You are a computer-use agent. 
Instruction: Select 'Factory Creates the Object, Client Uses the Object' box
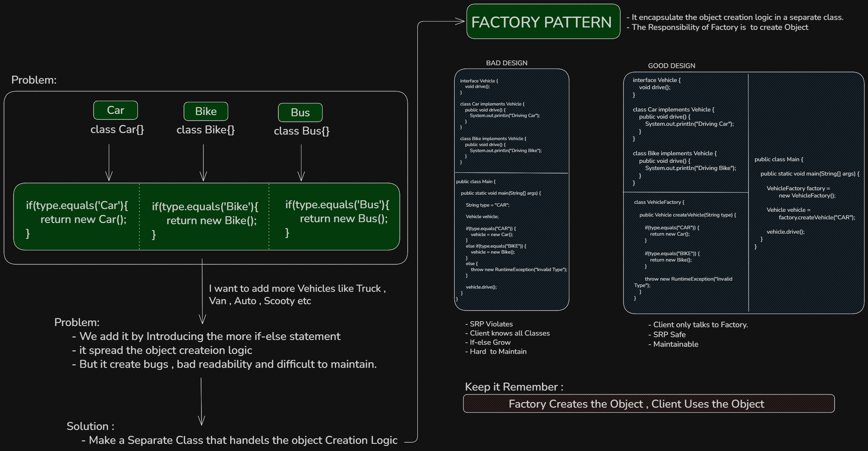tap(649, 404)
